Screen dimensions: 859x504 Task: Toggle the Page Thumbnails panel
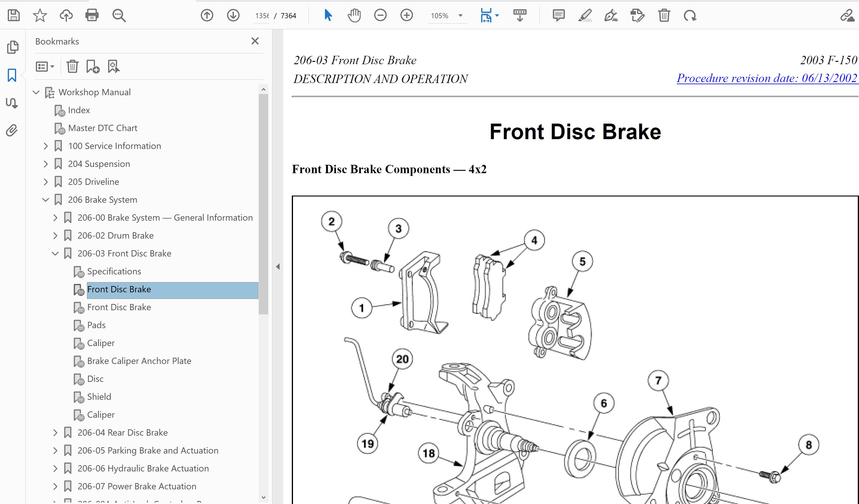coord(13,47)
